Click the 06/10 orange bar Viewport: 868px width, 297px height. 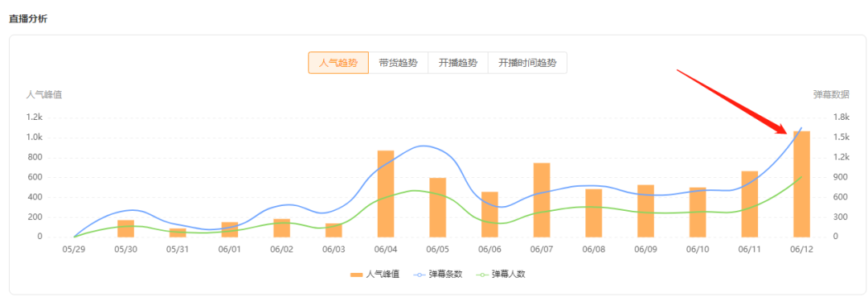coord(698,212)
